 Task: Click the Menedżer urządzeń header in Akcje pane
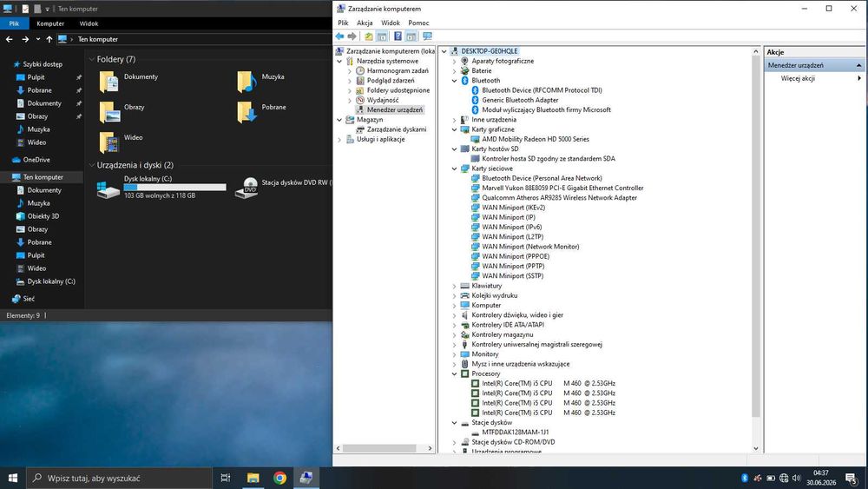click(x=814, y=65)
